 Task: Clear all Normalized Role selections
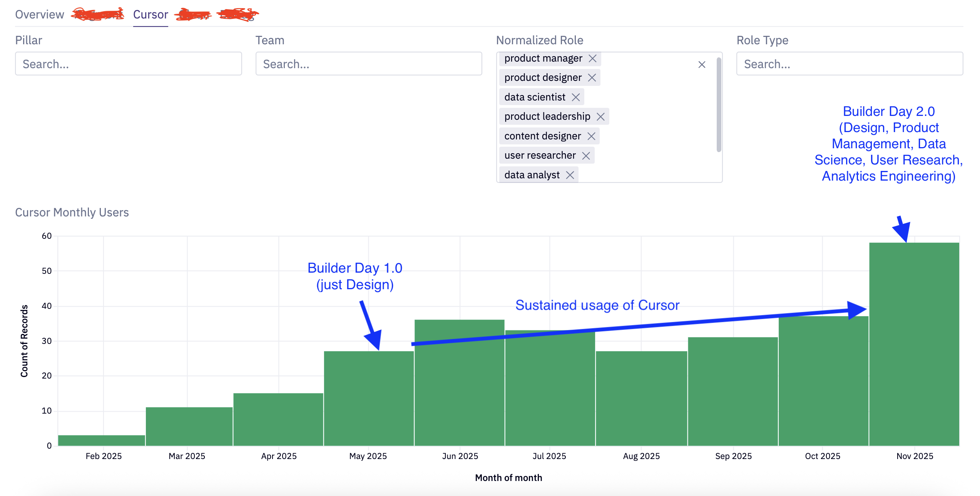click(702, 64)
